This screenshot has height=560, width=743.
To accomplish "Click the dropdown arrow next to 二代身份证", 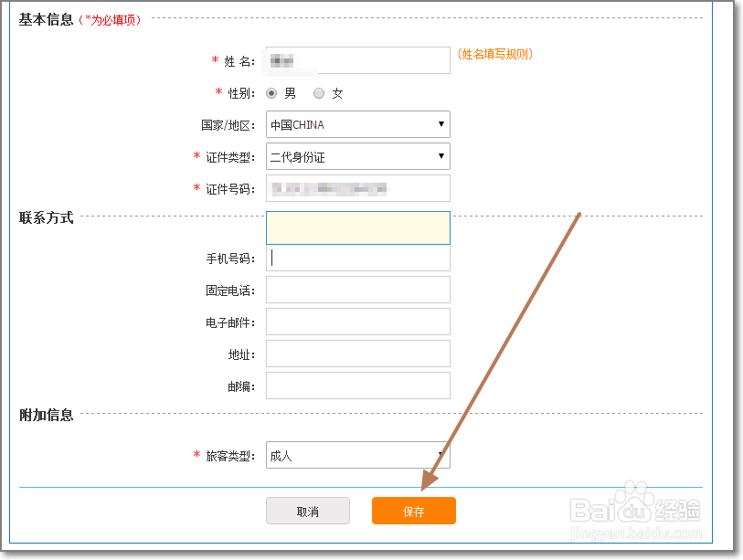I will 440,156.
